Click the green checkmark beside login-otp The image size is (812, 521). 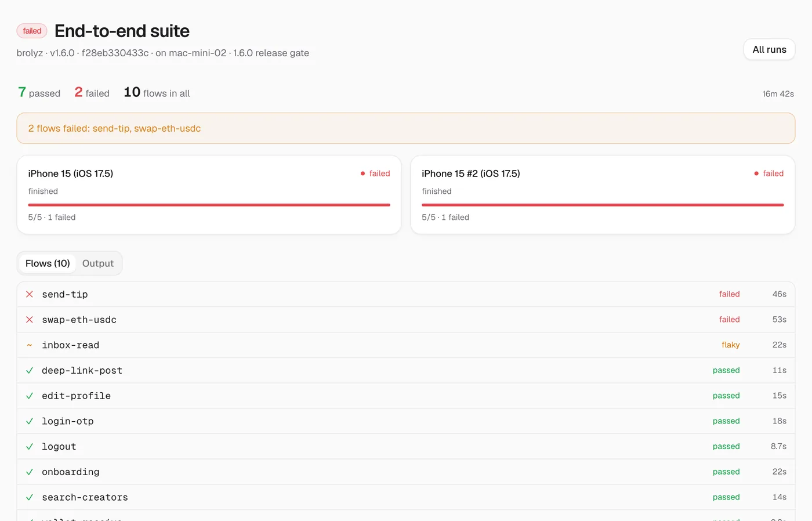pyautogui.click(x=30, y=421)
